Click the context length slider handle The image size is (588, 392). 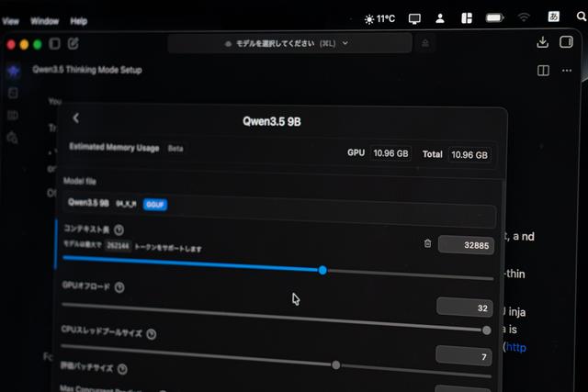pos(322,270)
